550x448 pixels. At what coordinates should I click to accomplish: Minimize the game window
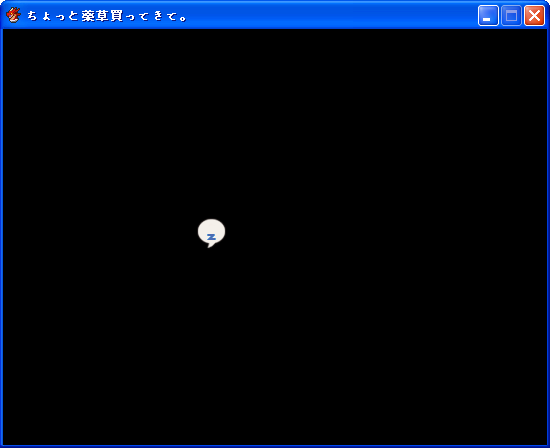(x=488, y=16)
